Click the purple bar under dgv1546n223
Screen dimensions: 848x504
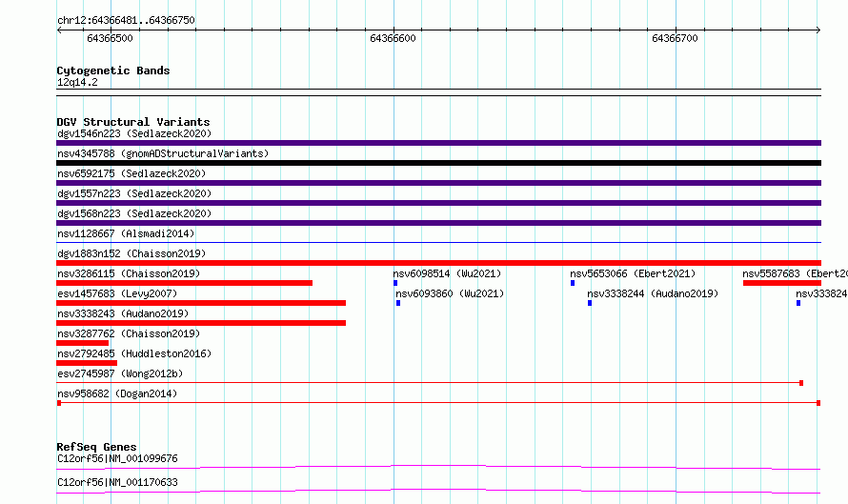pyautogui.click(x=438, y=143)
